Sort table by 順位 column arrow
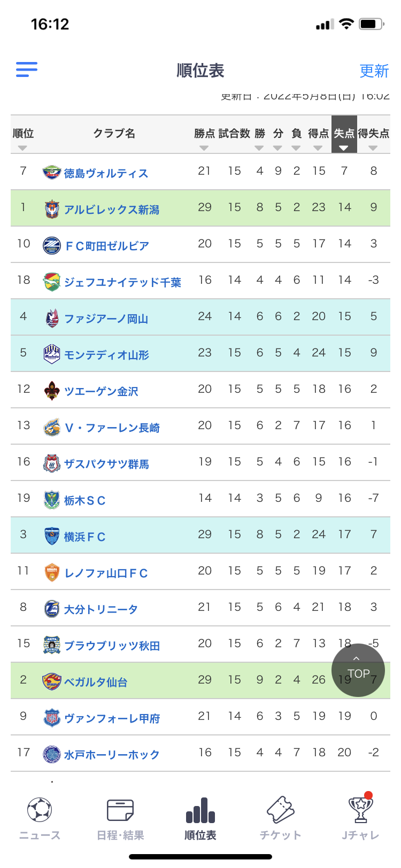 22,148
